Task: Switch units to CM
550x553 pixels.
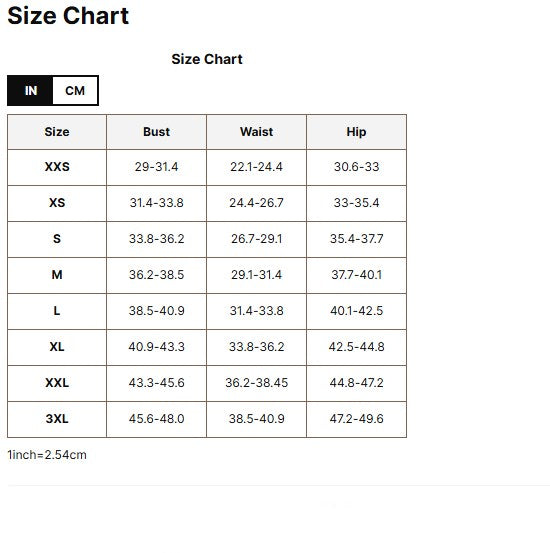Action: 75,91
